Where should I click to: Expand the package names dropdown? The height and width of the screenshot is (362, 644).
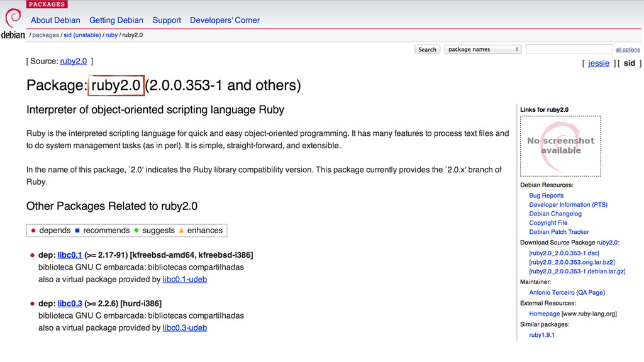483,49
